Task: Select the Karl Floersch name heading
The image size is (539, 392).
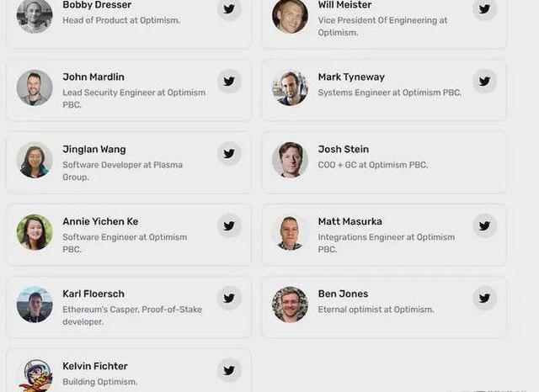Action: pyautogui.click(x=93, y=294)
